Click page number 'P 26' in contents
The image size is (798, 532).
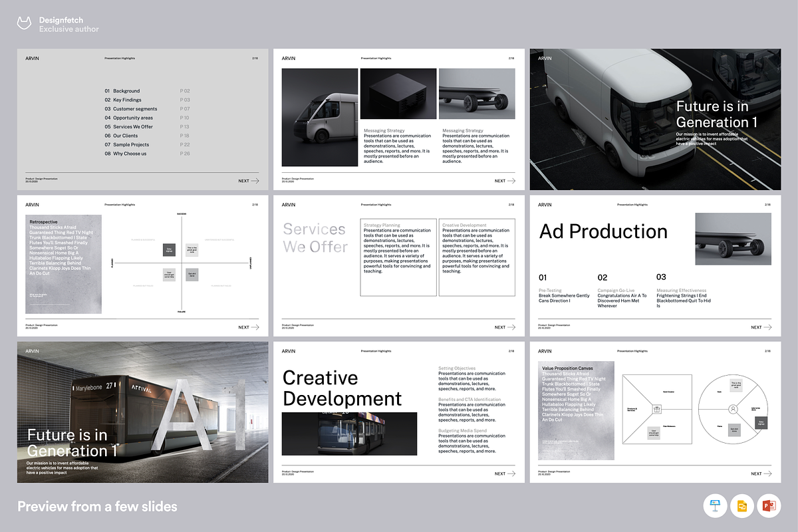pos(185,154)
